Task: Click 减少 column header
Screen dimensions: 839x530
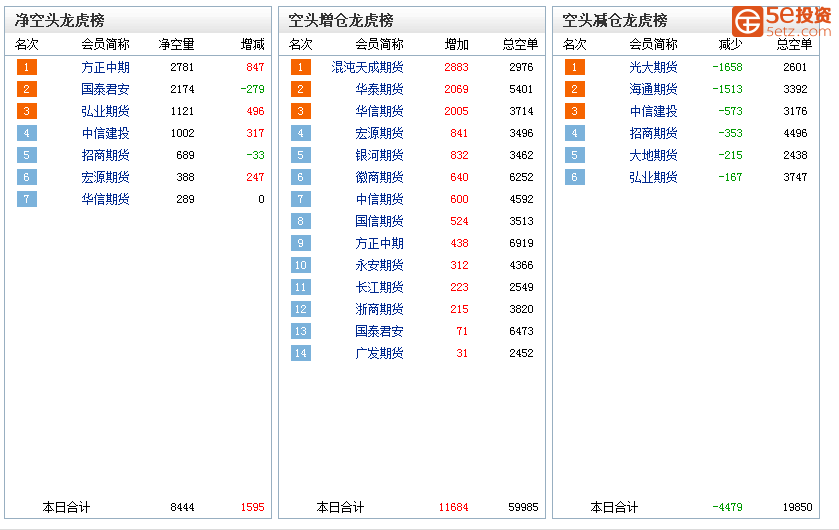Action: pos(730,44)
